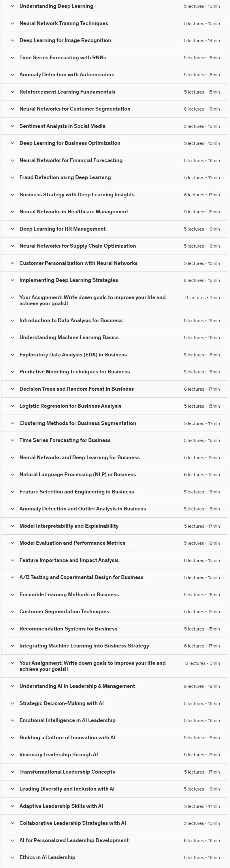Expand Natural Language Processing (NLP) in Business
230x868 pixels.
click(115, 474)
